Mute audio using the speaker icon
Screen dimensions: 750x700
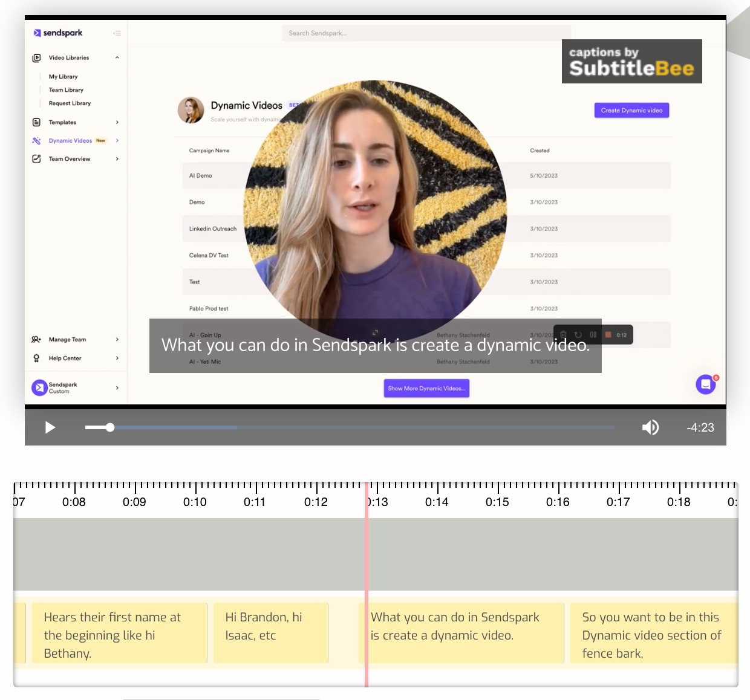coord(650,427)
